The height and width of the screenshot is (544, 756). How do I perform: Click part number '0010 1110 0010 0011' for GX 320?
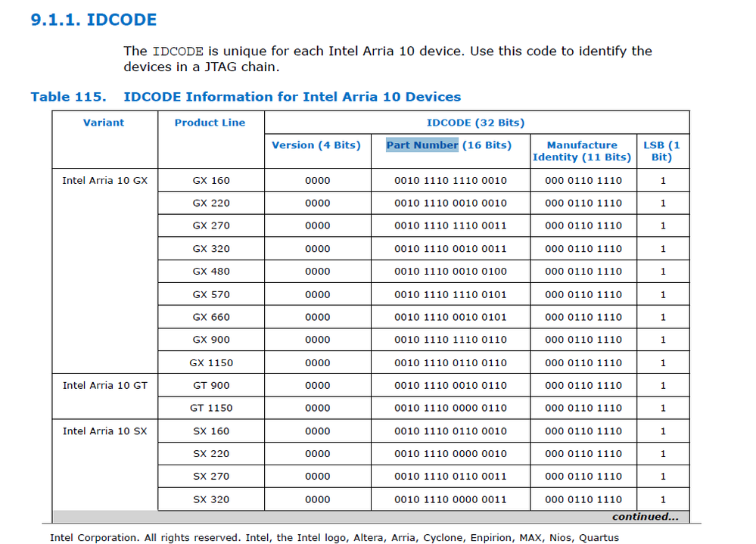coord(450,249)
